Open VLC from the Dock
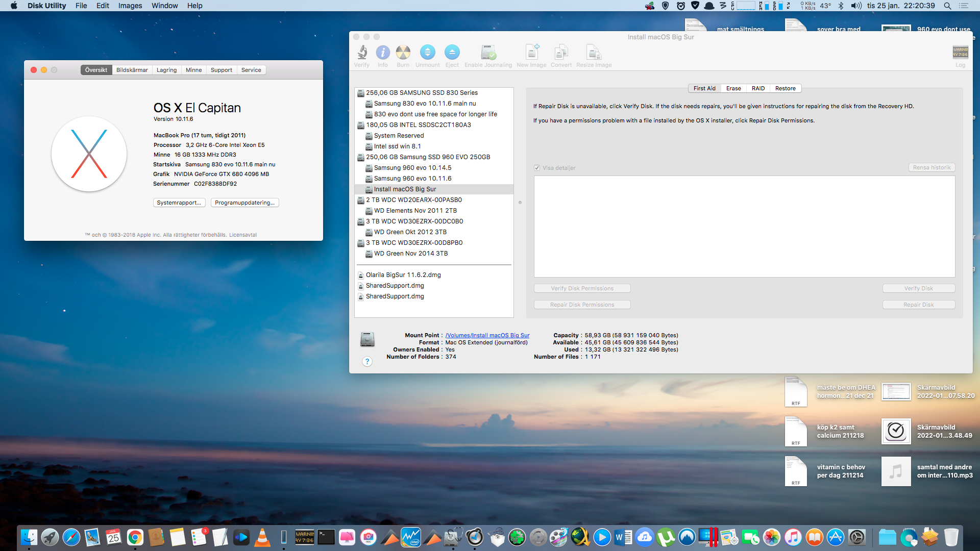 [262, 537]
